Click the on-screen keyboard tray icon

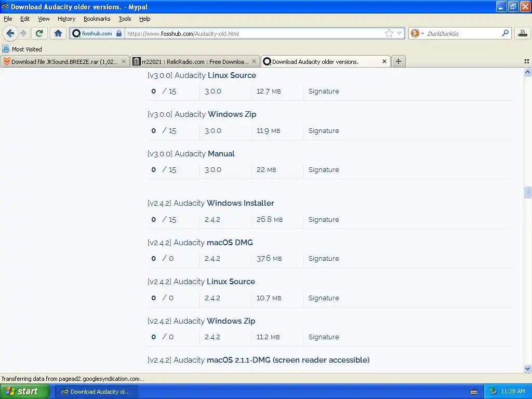474,392
